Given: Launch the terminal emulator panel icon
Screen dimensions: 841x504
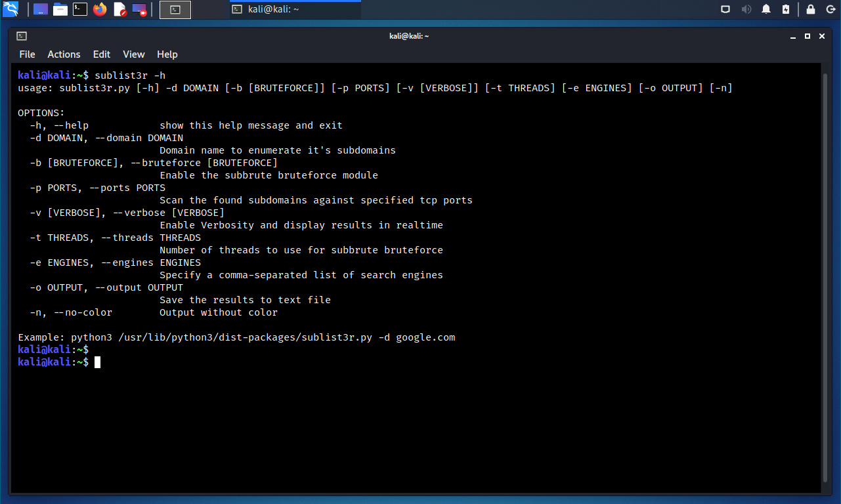Looking at the screenshot, I should pos(80,9).
